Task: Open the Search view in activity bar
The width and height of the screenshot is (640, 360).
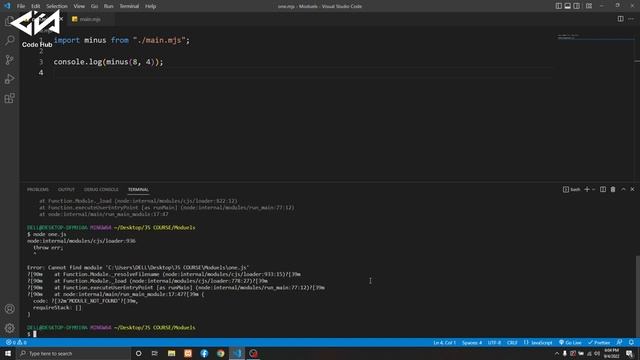Action: pos(9,40)
